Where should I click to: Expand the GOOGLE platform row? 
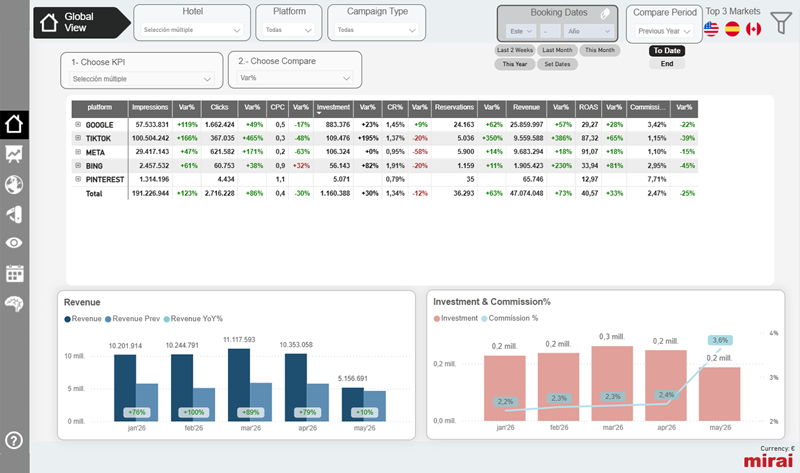pyautogui.click(x=78, y=125)
